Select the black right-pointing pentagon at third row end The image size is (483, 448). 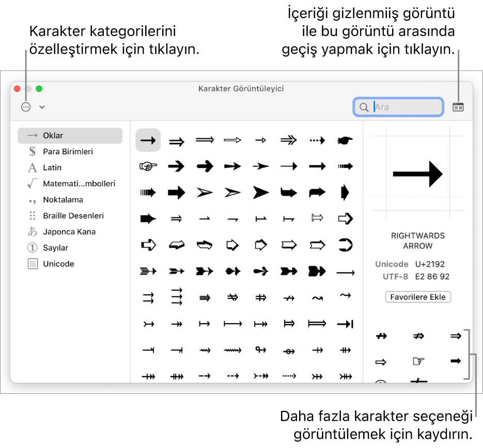pyautogui.click(x=345, y=193)
